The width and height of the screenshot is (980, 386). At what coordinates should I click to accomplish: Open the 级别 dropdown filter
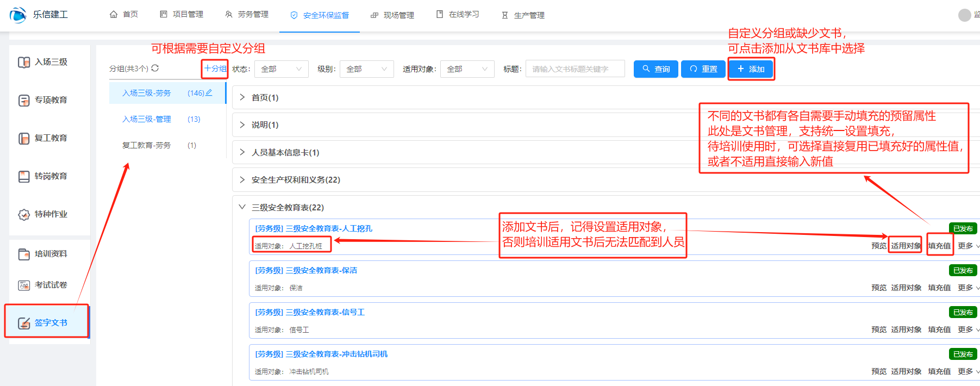[366, 69]
